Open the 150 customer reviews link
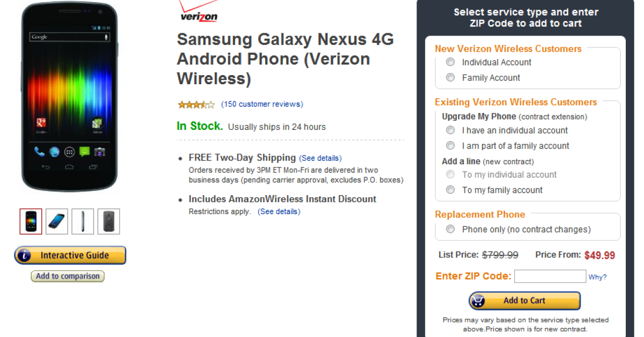The width and height of the screenshot is (644, 337). pyautogui.click(x=262, y=104)
